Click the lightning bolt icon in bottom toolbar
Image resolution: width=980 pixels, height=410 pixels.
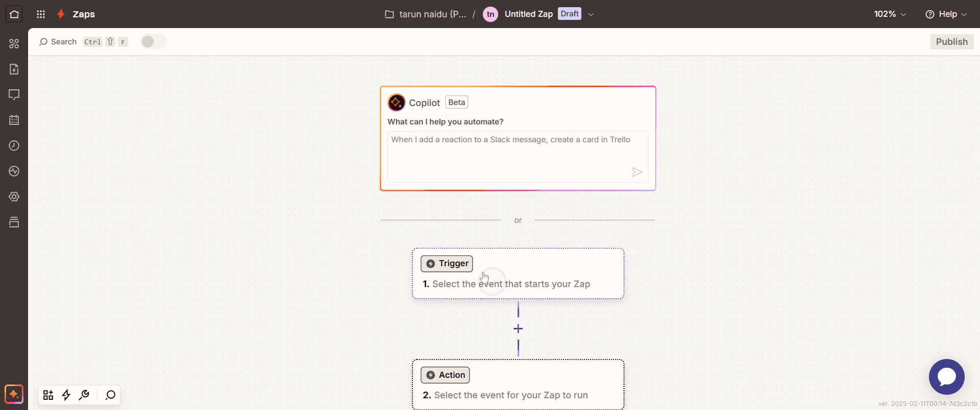(x=66, y=395)
